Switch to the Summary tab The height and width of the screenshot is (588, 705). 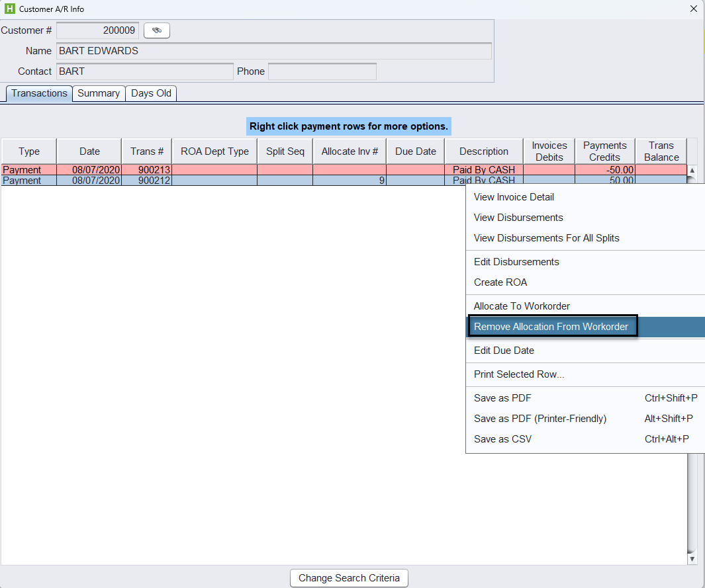[x=99, y=93]
